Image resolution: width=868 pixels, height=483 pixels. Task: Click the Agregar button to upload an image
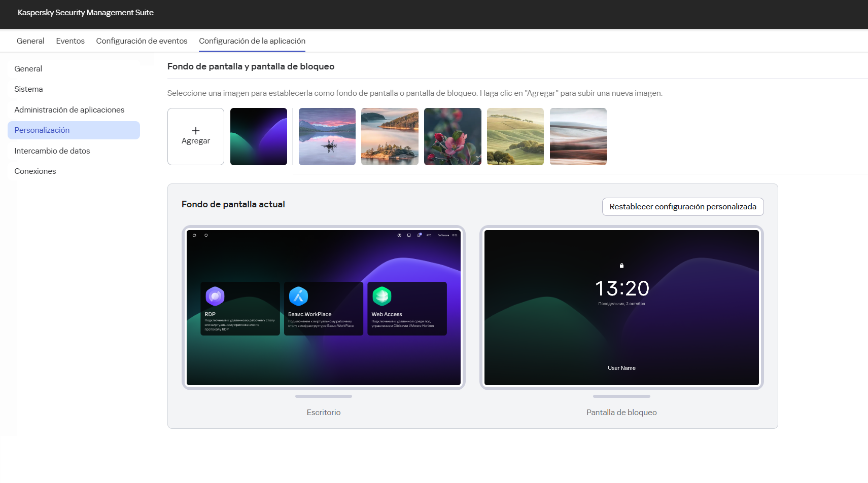195,136
